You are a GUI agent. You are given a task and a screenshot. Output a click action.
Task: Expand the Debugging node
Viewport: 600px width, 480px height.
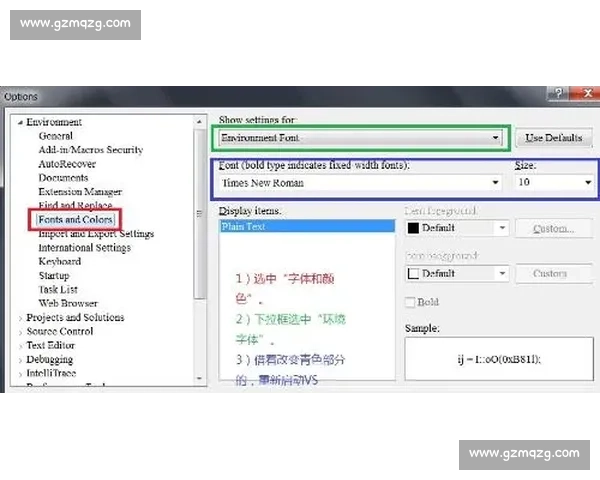(21, 360)
